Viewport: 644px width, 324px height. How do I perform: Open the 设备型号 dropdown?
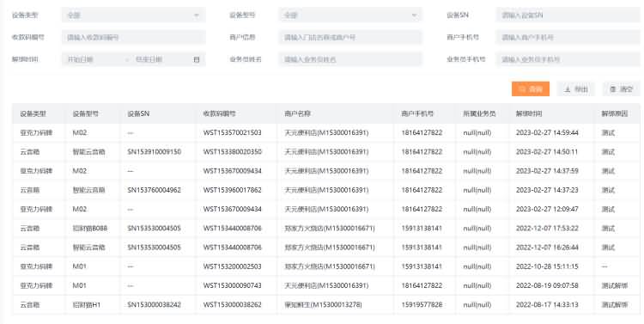[x=350, y=15]
